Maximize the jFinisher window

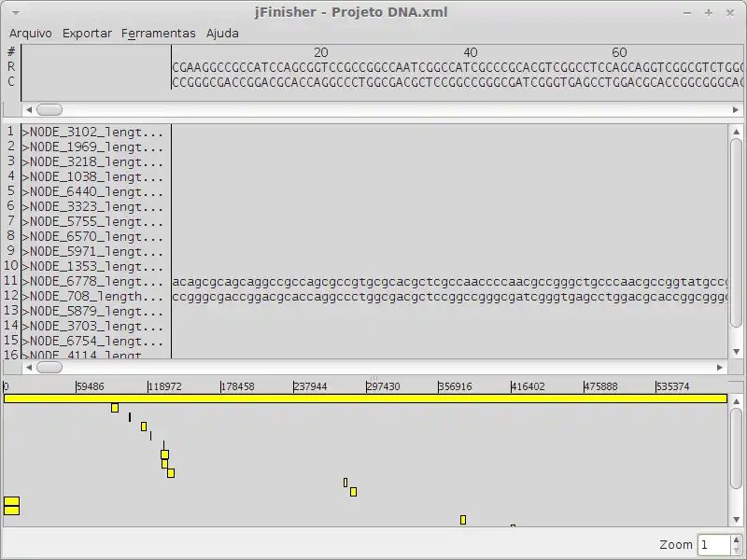pyautogui.click(x=709, y=13)
